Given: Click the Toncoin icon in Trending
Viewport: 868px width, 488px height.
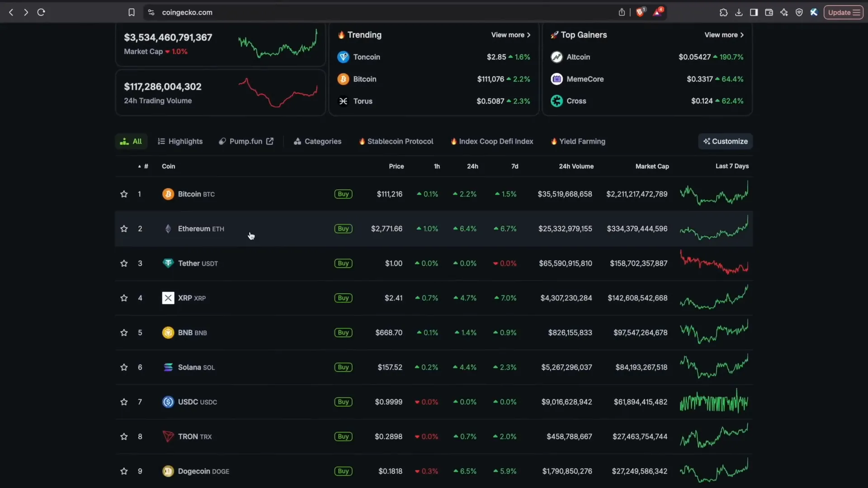Looking at the screenshot, I should pos(343,57).
